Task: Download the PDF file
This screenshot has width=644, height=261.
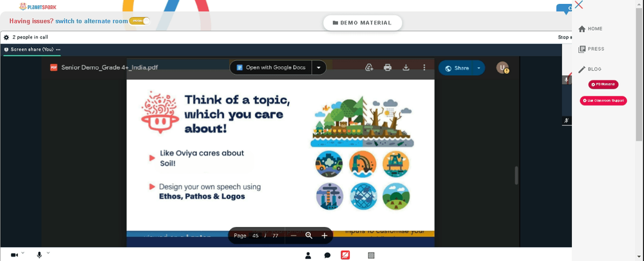Action: click(x=406, y=68)
